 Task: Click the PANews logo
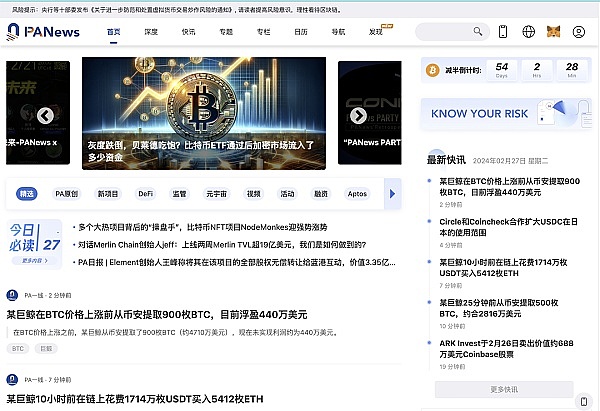click(47, 32)
